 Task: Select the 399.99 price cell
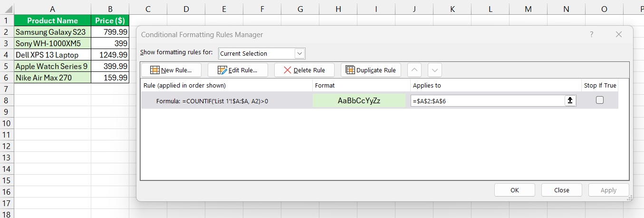(x=110, y=66)
